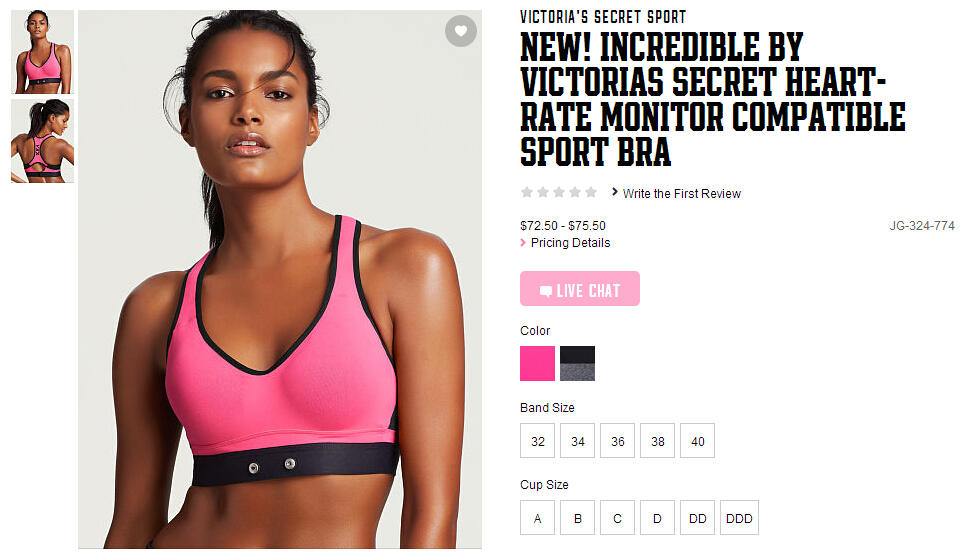Screen dimensions: 972x554
Task: Choose band size 40
Action: (x=697, y=441)
